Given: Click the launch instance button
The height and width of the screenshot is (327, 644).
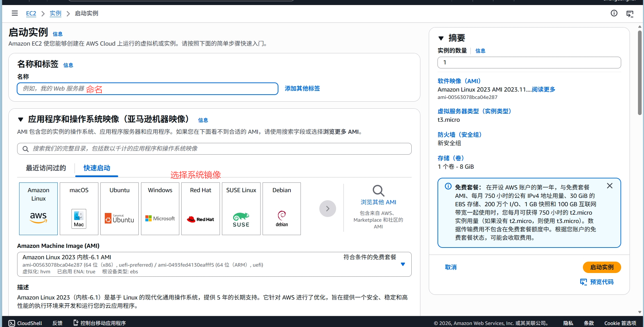Looking at the screenshot, I should pyautogui.click(x=602, y=267).
